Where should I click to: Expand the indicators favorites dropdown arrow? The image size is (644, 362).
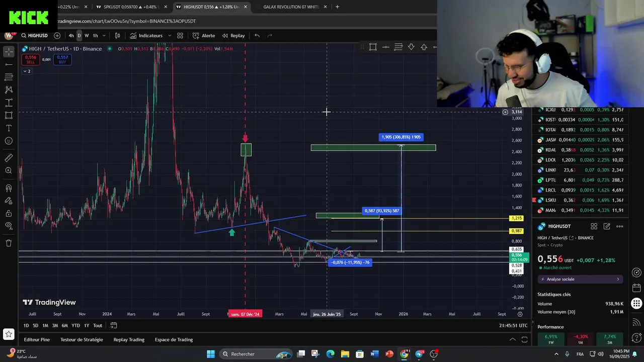170,36
